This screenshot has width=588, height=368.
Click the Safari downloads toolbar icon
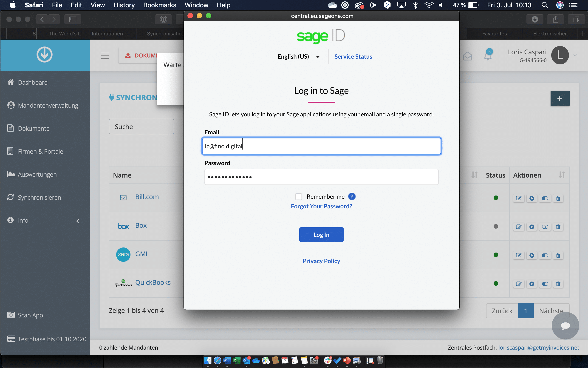pyautogui.click(x=534, y=19)
